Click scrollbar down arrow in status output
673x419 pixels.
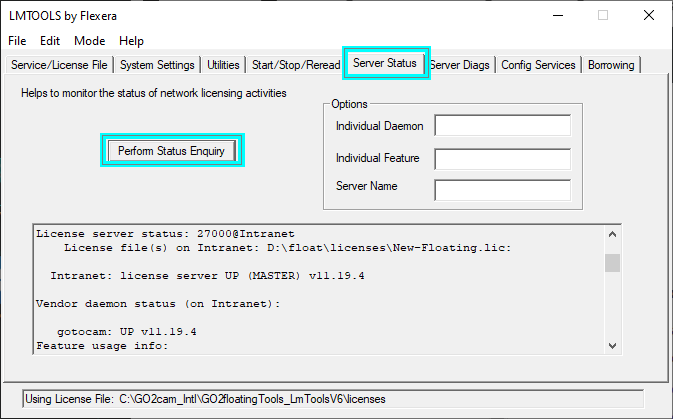click(x=612, y=345)
